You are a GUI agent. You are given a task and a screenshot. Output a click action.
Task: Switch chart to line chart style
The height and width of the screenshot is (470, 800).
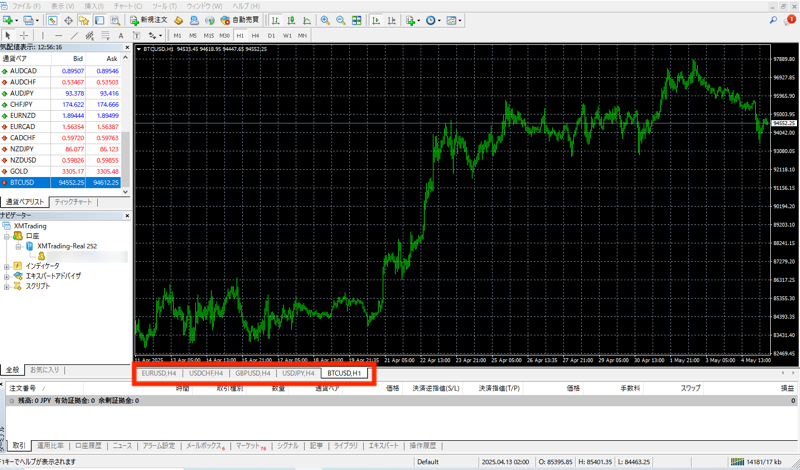point(307,20)
